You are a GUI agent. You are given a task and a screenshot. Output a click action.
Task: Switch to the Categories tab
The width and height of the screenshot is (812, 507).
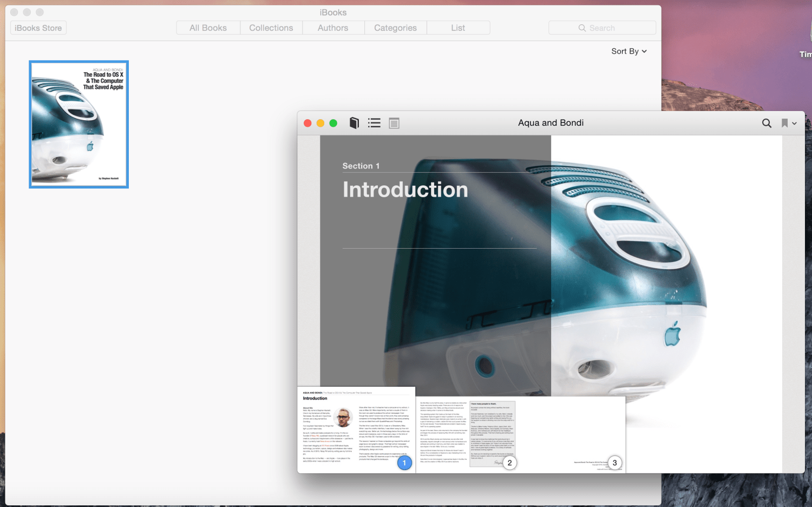396,28
